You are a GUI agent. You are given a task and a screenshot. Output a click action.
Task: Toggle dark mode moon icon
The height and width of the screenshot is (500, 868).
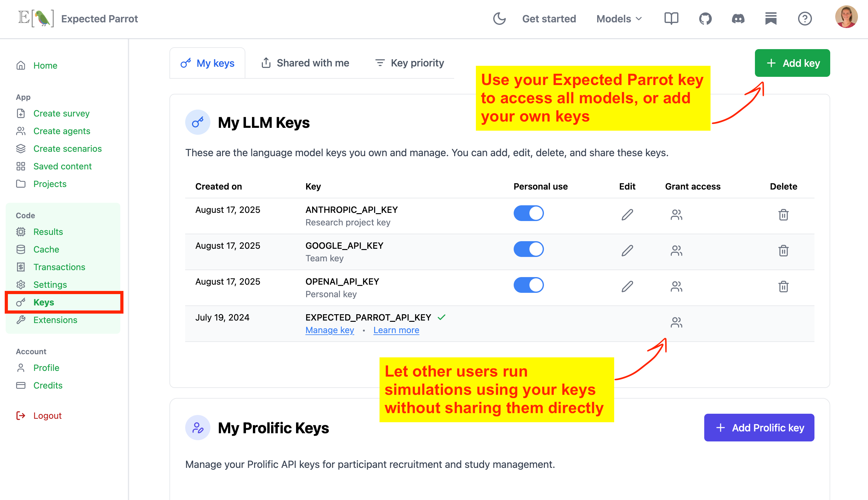point(499,19)
